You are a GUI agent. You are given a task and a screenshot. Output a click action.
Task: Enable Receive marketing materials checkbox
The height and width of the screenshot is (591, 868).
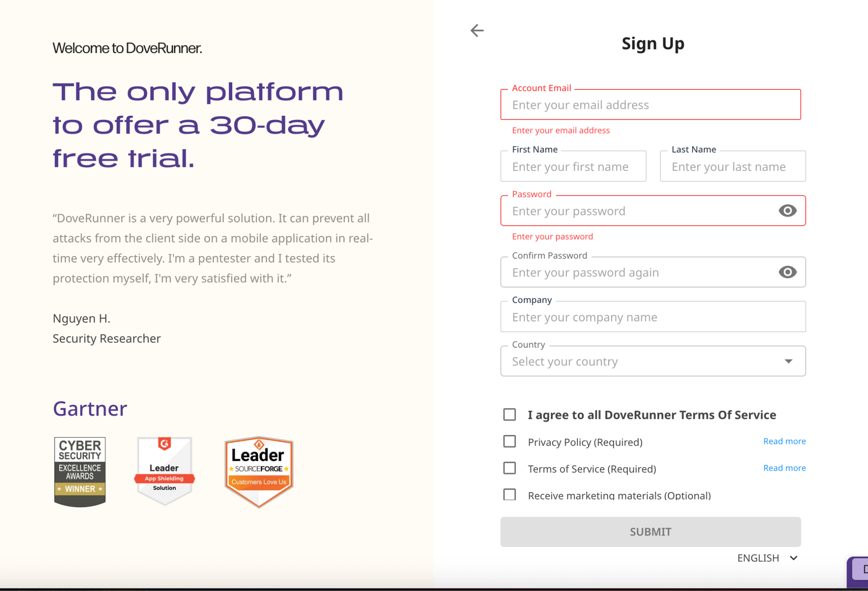click(509, 495)
